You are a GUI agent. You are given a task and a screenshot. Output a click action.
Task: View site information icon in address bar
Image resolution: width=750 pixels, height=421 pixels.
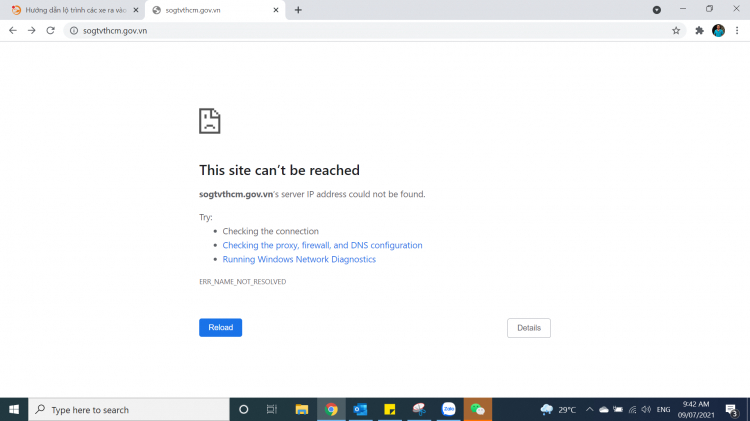coord(74,31)
